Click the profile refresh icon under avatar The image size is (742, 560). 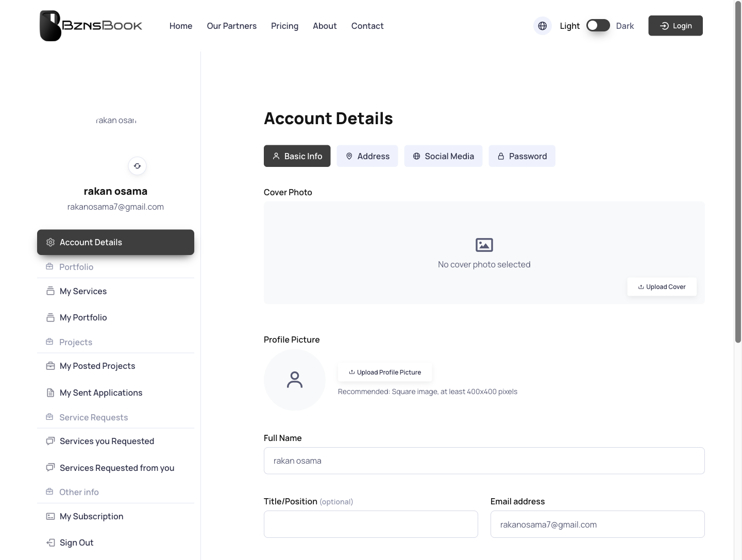pos(137,166)
